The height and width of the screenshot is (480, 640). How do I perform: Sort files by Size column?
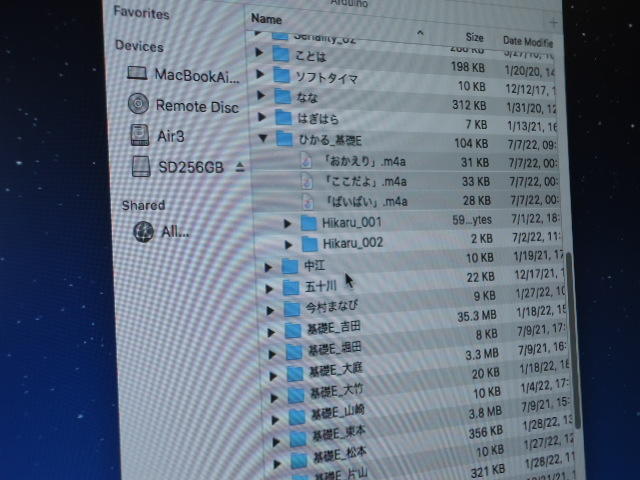click(x=474, y=37)
